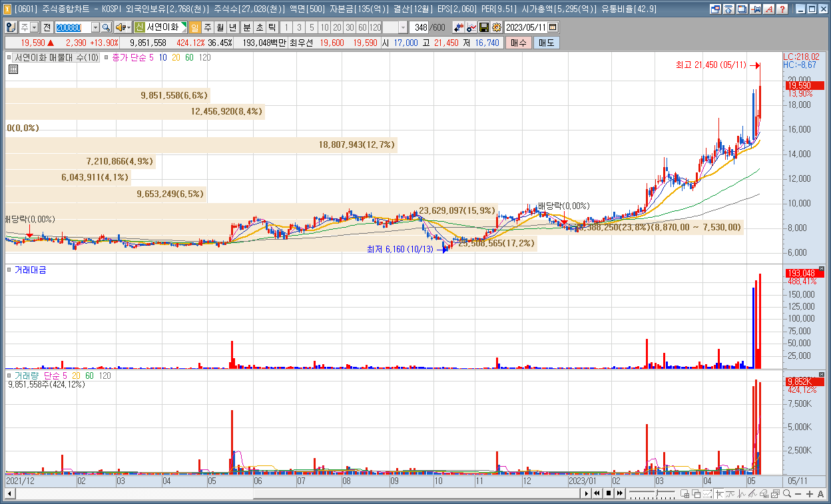Click the line indicator chart icon
Screen dimensions: 831x504
[x=471, y=27]
